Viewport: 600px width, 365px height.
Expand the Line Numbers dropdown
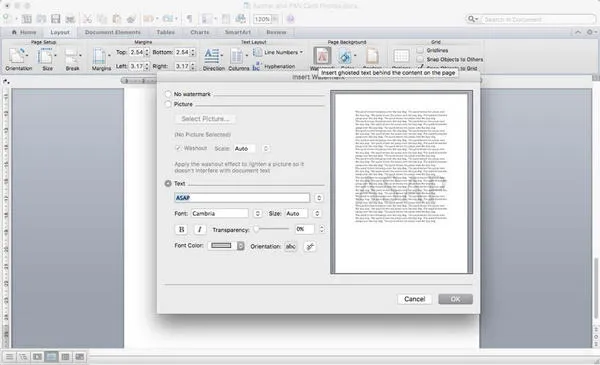[x=302, y=52]
